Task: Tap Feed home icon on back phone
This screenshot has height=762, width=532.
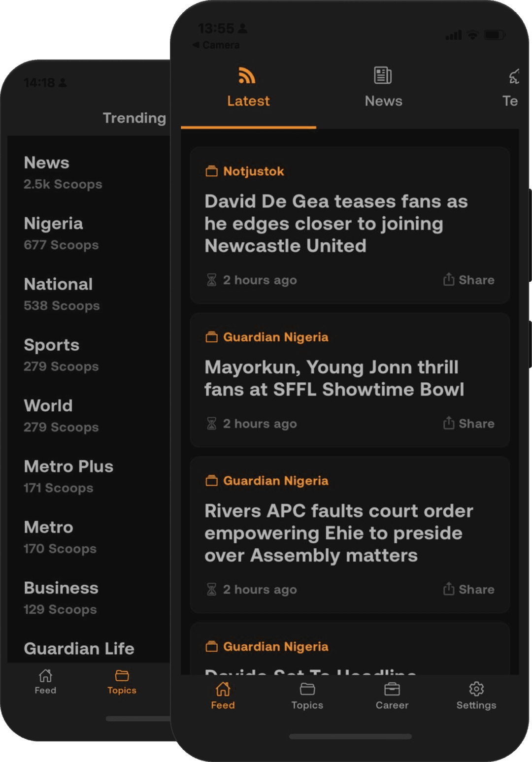Action: 45,675
